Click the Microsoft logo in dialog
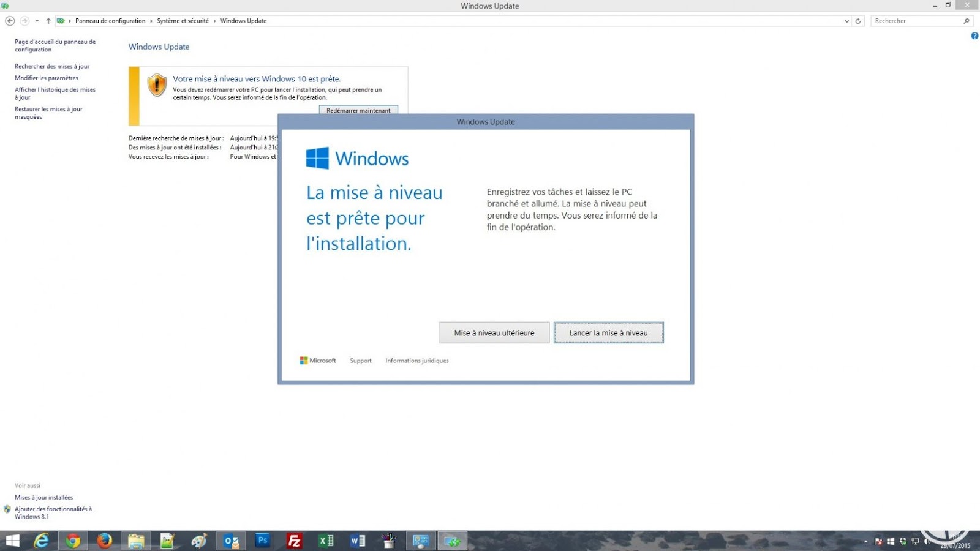980x551 pixels. click(x=318, y=361)
